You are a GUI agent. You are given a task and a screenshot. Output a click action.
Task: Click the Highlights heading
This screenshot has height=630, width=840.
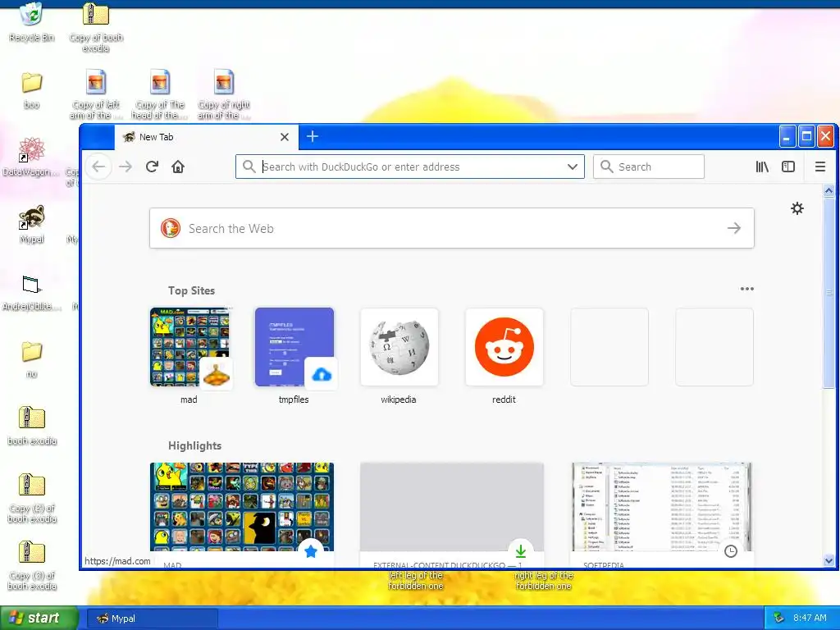click(194, 445)
